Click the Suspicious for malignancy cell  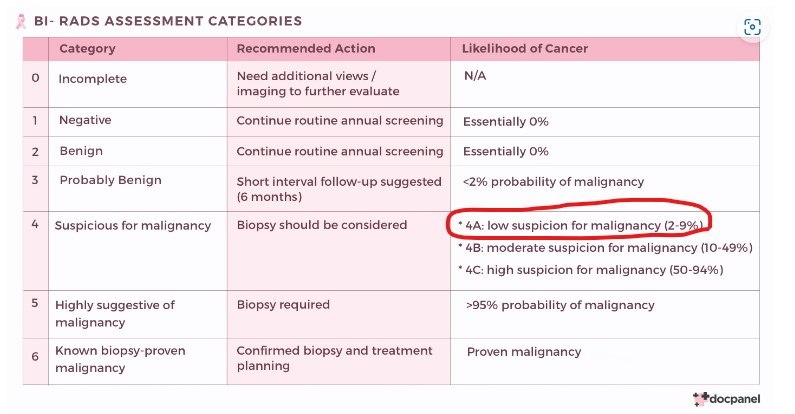point(133,225)
